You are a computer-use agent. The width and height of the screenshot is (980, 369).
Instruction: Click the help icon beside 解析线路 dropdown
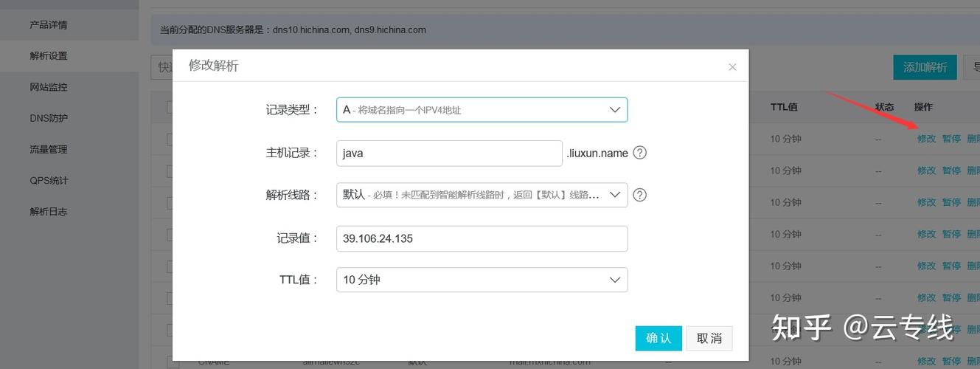click(640, 195)
